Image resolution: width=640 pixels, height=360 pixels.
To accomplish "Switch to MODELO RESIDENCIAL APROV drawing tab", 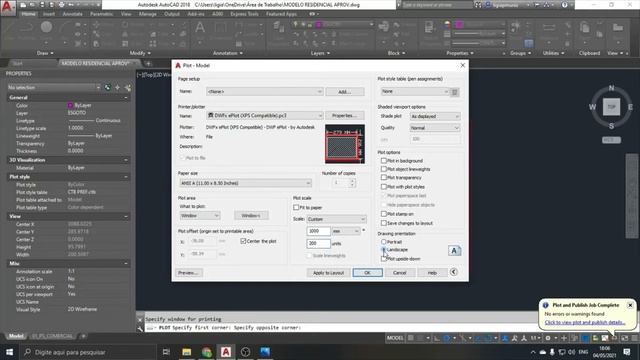I will pos(96,63).
